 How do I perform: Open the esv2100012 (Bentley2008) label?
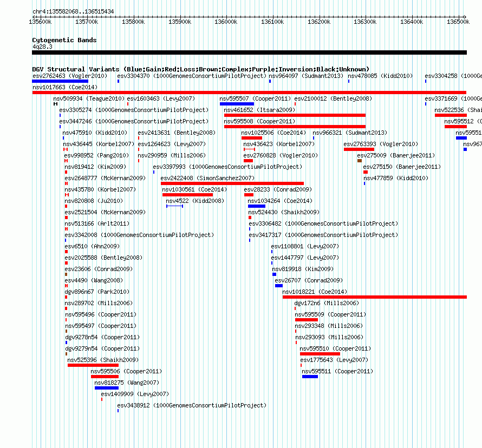333,98
